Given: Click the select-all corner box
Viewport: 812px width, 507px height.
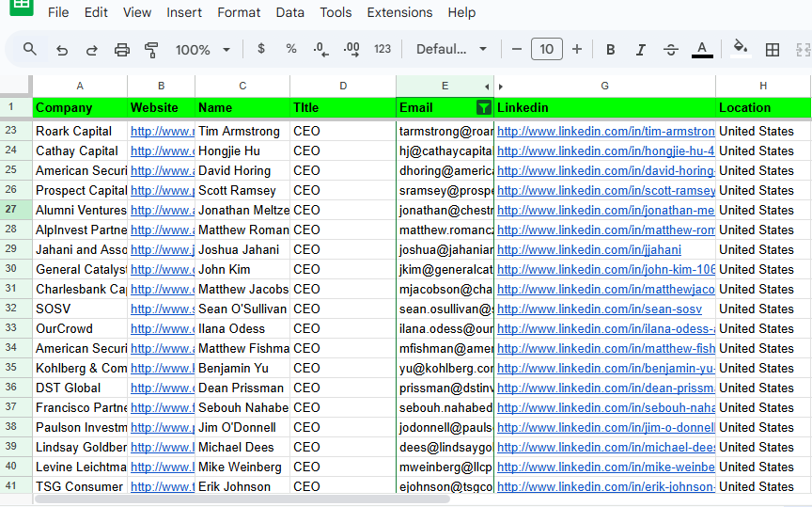Looking at the screenshot, I should point(16,86).
